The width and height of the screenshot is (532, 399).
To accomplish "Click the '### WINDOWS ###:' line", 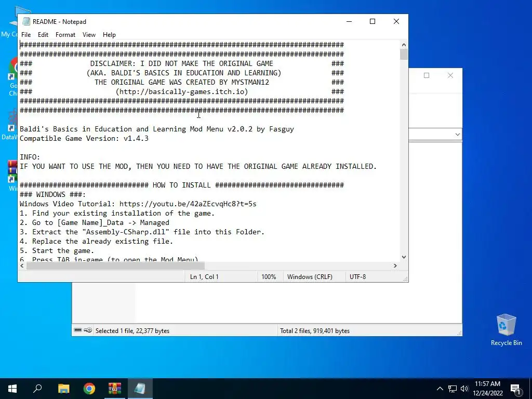I will (52, 194).
